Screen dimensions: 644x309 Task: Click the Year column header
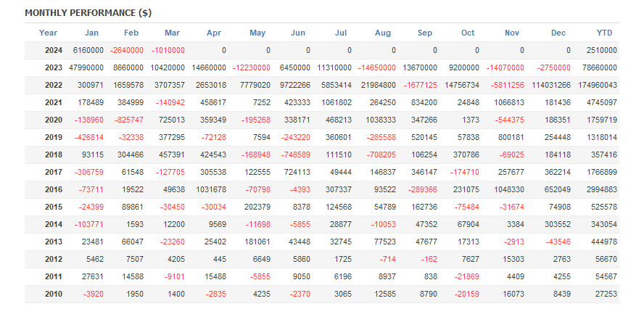[48, 33]
